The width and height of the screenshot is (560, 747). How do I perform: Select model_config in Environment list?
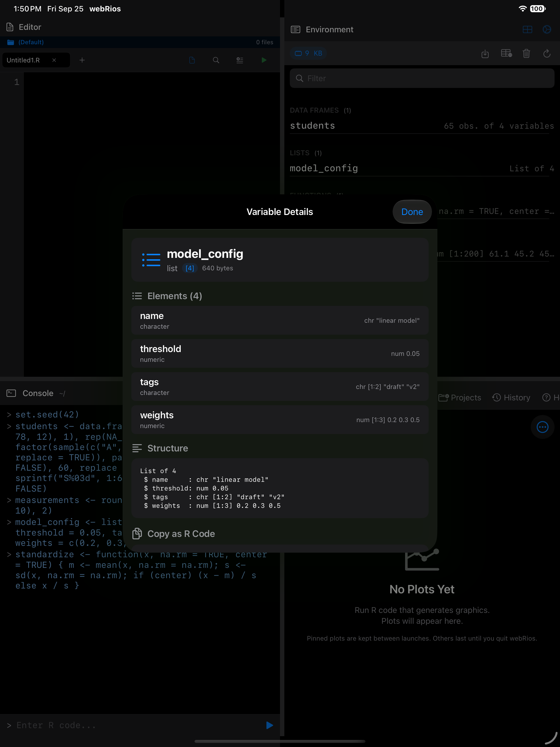click(x=422, y=168)
